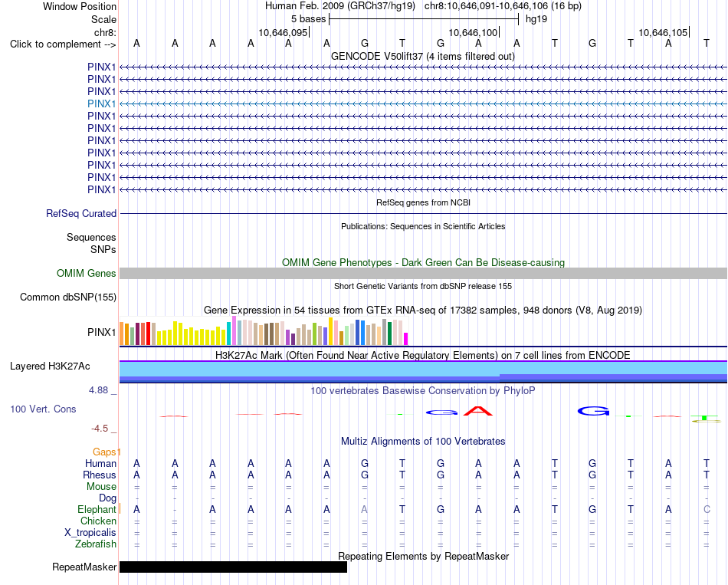Screen dimensions: 728x585
Task: Open 'Short Genetic Variants from dbSNP release 155'
Action: click(x=423, y=286)
